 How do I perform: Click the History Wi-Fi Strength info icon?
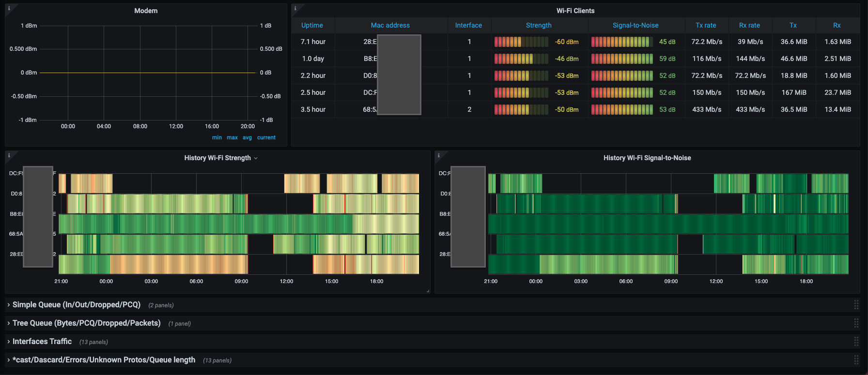click(x=9, y=155)
